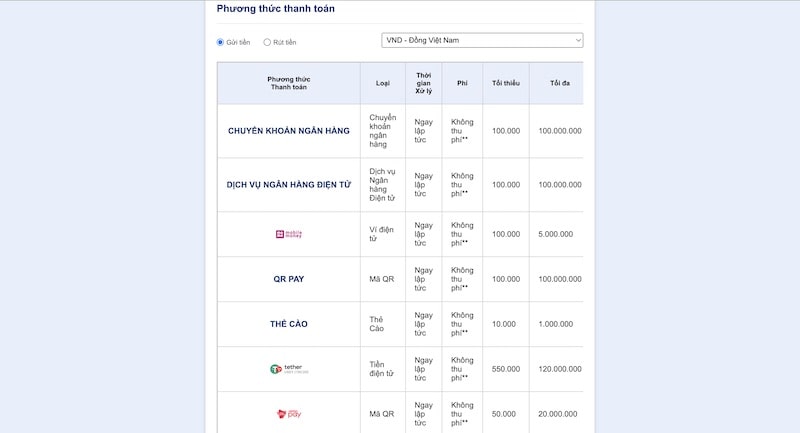800x433 pixels.
Task: Click DỊCH VỤ NGÂN HÀNG ĐIỆN TỬ method
Action: click(289, 185)
